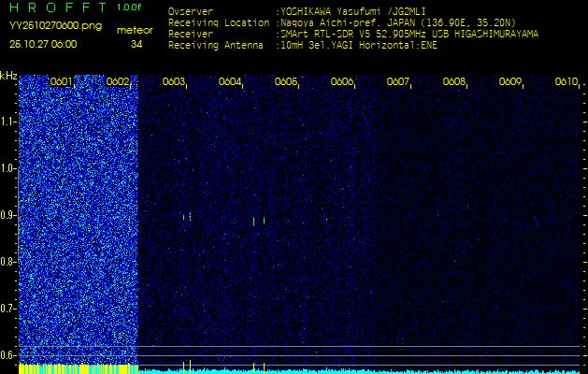Click the 1.0 kHz axis label
Screen dimensions: 588x374
(x=7, y=169)
